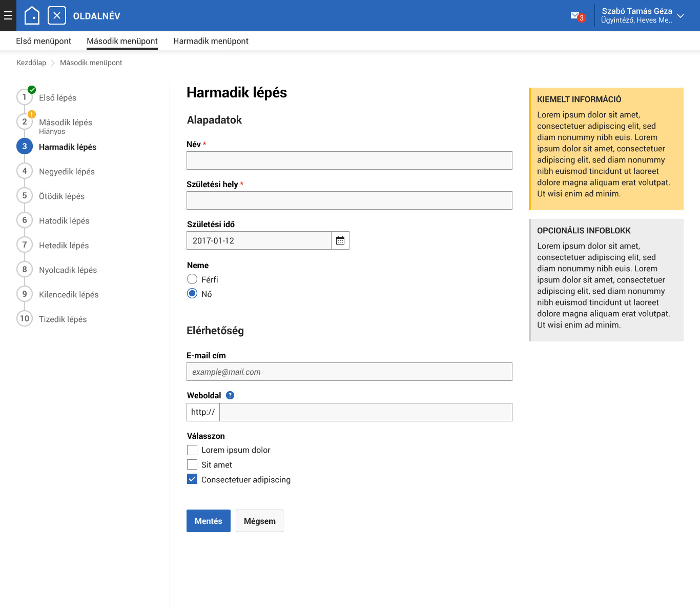Viewport: 700px width, 609px height.
Task: Check the Lorem ipsum dolor checkbox
Action: [x=192, y=450]
